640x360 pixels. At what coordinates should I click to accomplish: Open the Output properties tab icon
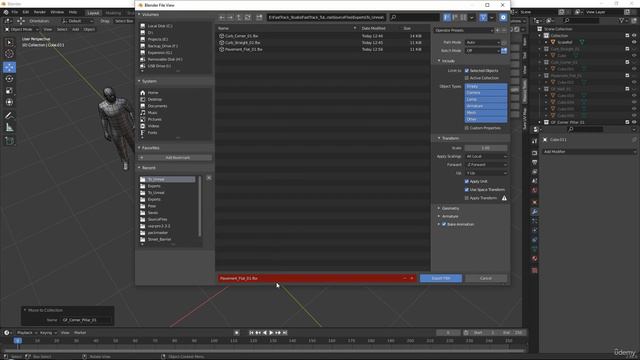(x=534, y=162)
